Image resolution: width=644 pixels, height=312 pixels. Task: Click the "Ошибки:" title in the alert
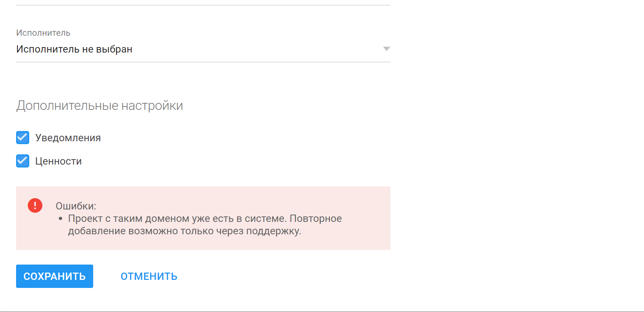(x=76, y=206)
